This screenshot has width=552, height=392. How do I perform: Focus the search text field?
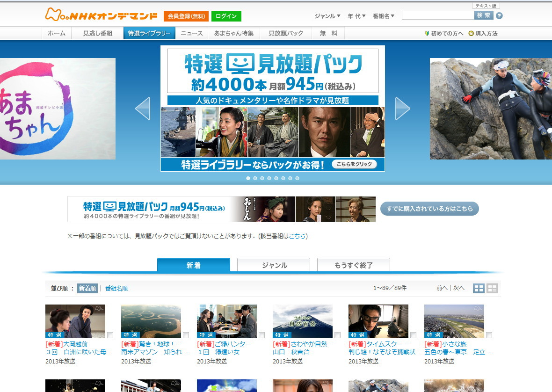point(438,15)
